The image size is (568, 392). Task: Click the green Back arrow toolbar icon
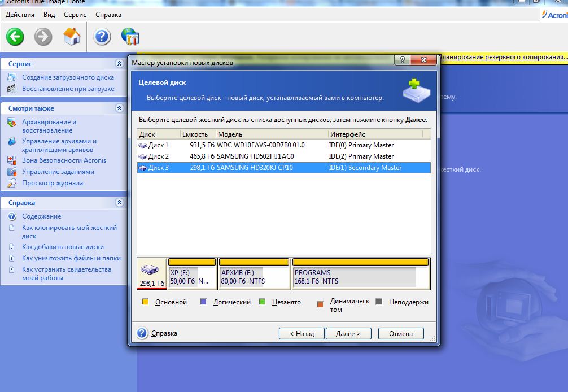pyautogui.click(x=15, y=37)
